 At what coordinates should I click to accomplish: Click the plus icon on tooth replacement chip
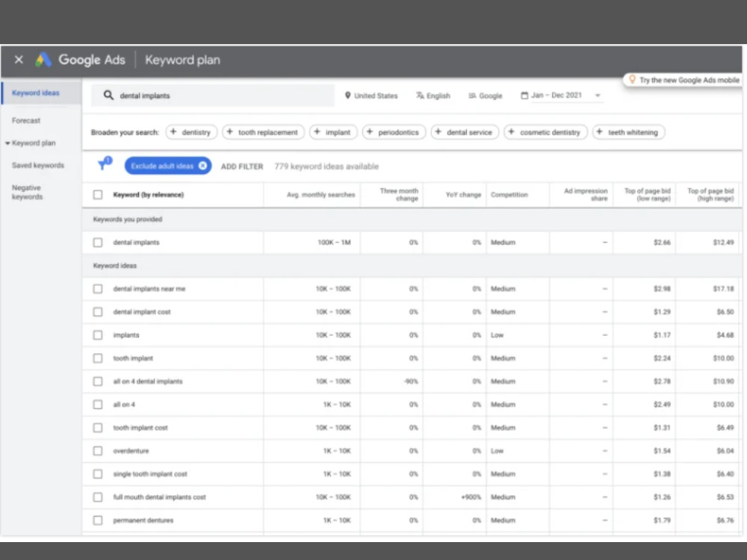(229, 132)
